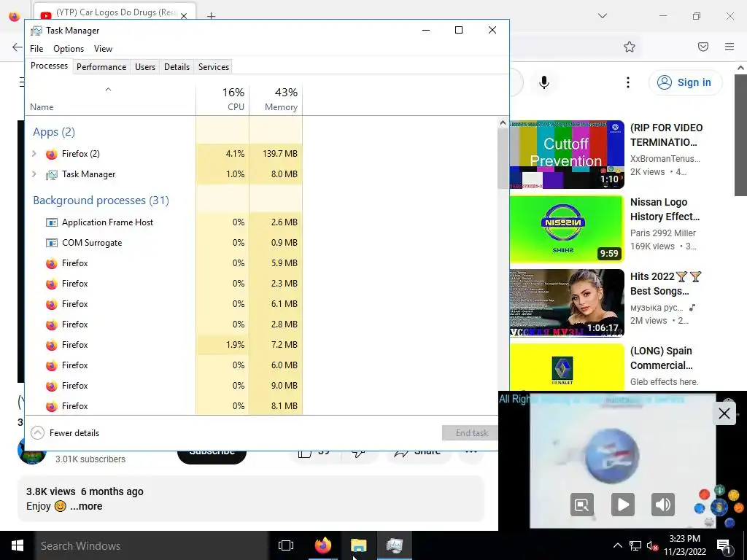The image size is (747, 560).
Task: Open the Nissan Logo History Effect thumbnail
Action: 567,228
